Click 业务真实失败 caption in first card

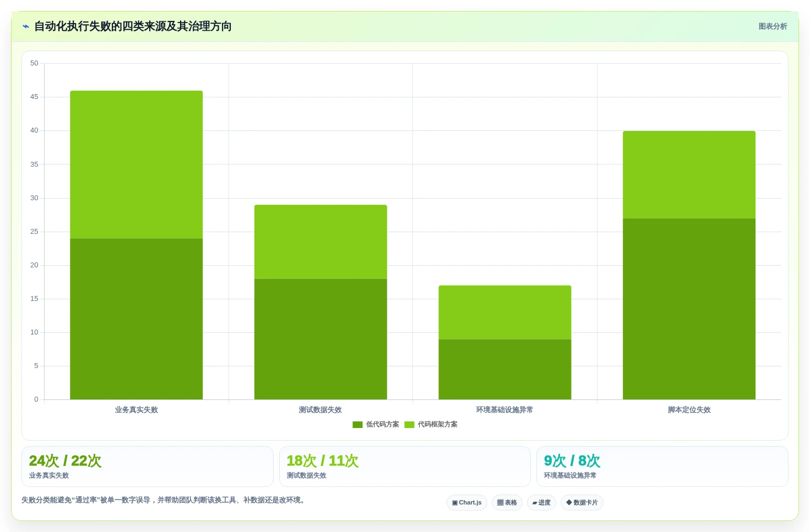(49, 475)
